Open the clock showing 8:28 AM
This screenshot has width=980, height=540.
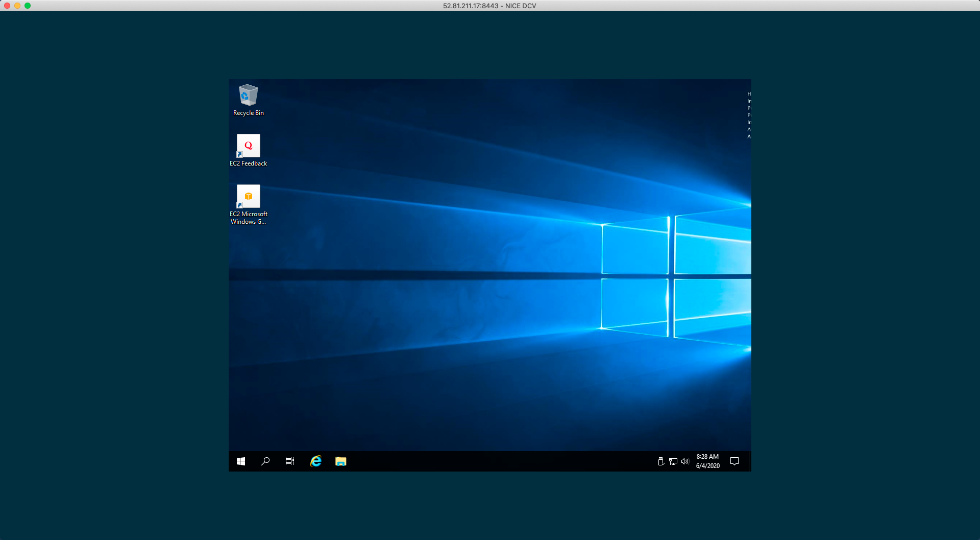pyautogui.click(x=707, y=461)
